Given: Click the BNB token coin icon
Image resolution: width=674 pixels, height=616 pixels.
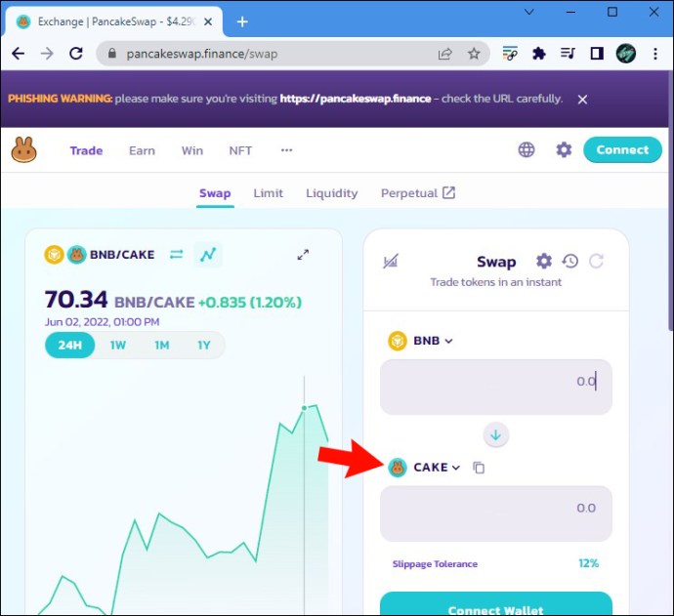Looking at the screenshot, I should pos(398,341).
